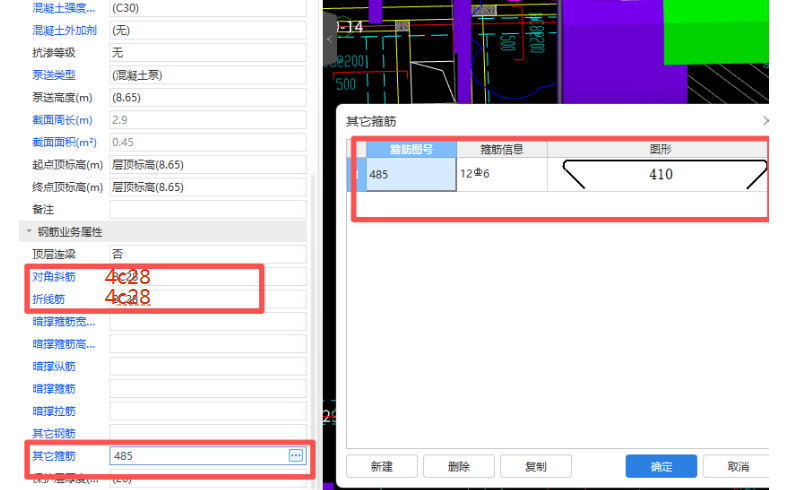
Task: Click the 暗撑拉筋 property label
Action: 54,412
